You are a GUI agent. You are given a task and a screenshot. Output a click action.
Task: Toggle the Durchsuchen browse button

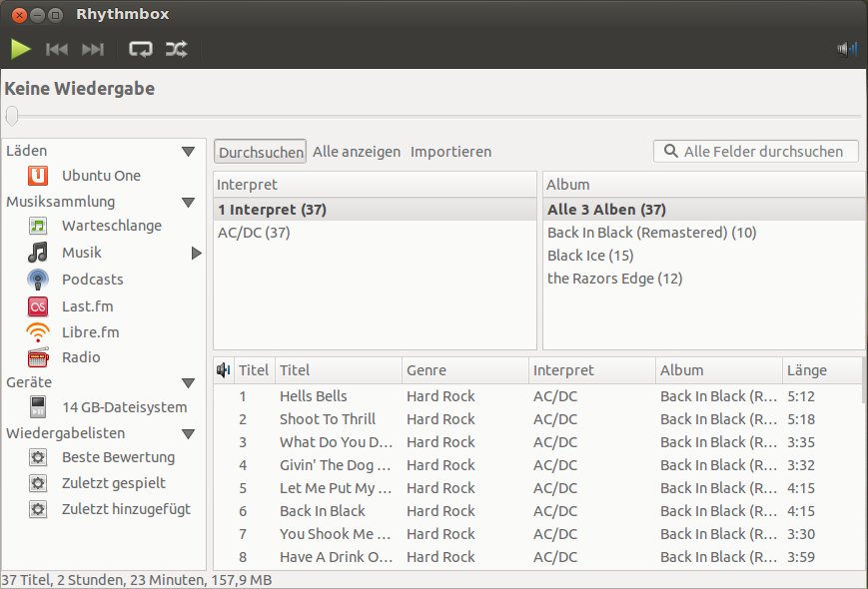point(260,152)
